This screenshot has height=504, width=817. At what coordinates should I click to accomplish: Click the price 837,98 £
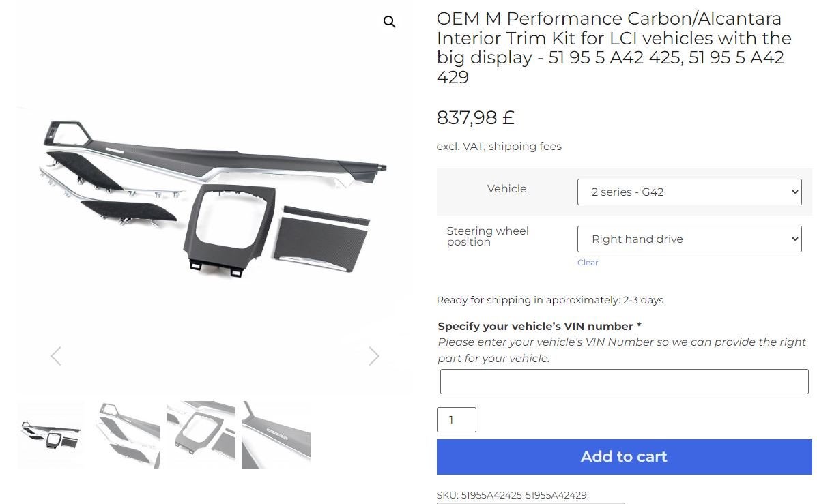[x=475, y=118]
